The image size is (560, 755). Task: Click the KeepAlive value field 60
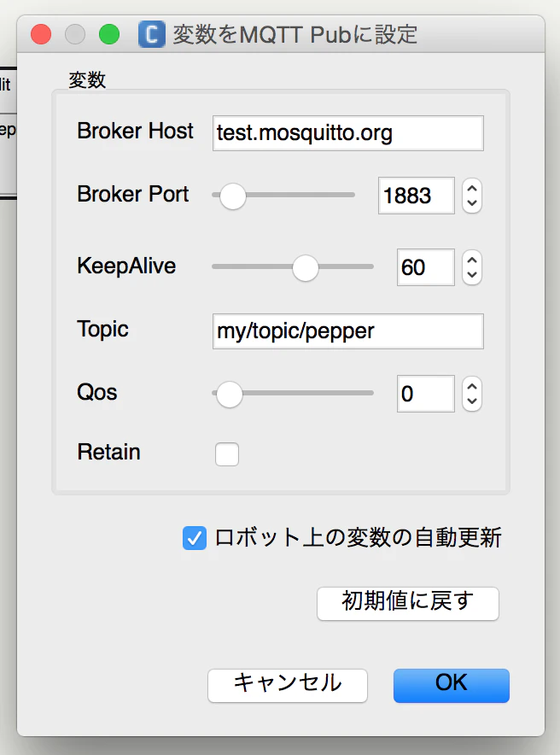425,267
